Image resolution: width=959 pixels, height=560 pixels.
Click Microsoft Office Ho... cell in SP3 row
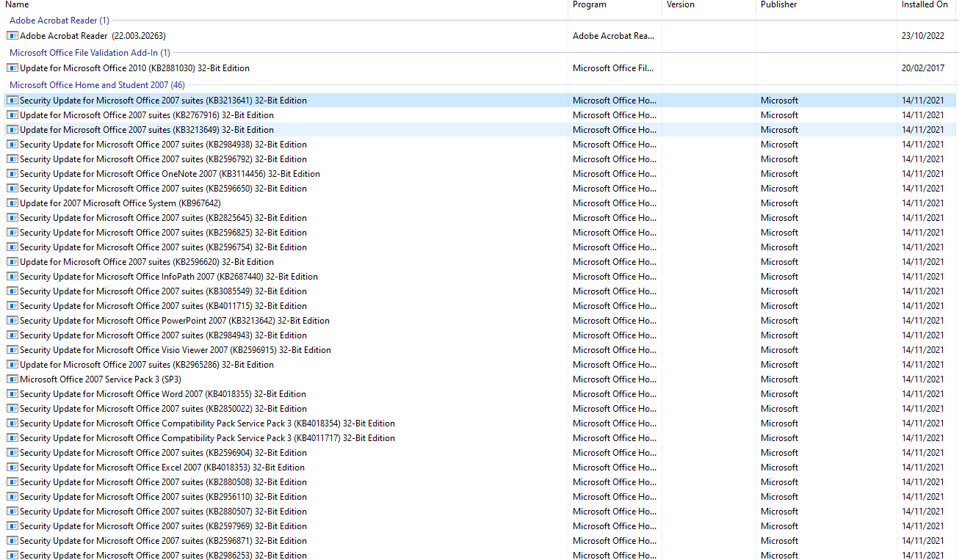615,379
